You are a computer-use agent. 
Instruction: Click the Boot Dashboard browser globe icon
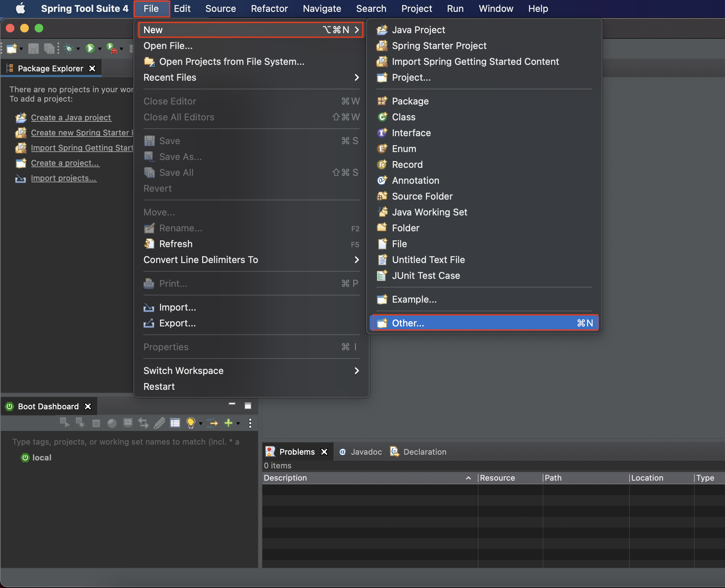(112, 423)
